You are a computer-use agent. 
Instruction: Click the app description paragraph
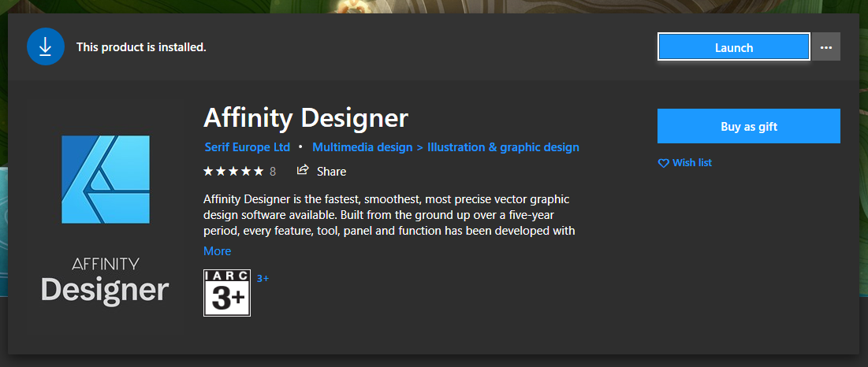[389, 215]
